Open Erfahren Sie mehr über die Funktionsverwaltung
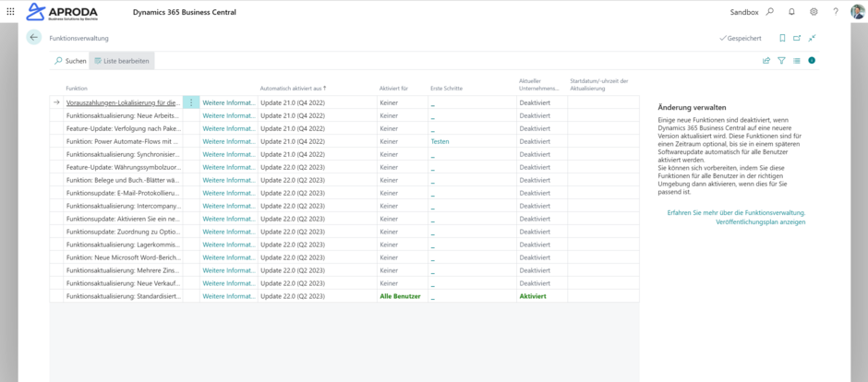This screenshot has width=868, height=382. coord(736,212)
